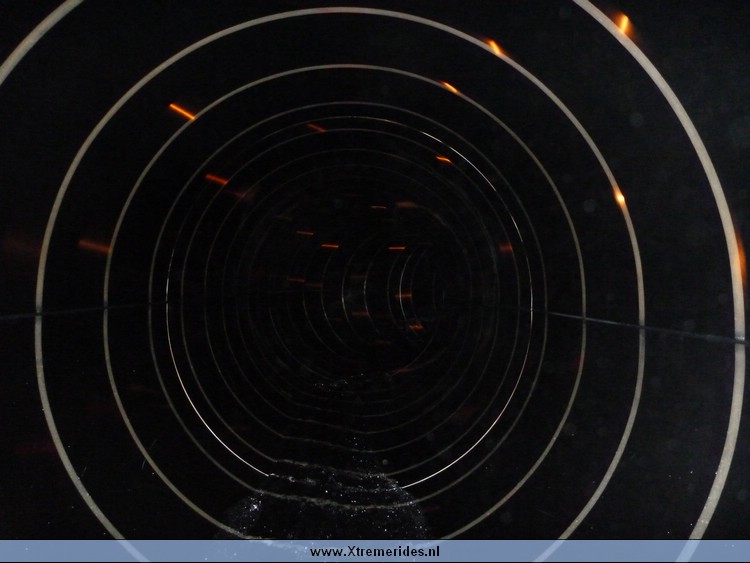Click the long orange streak at upper left
The image size is (750, 563).
tap(182, 112)
